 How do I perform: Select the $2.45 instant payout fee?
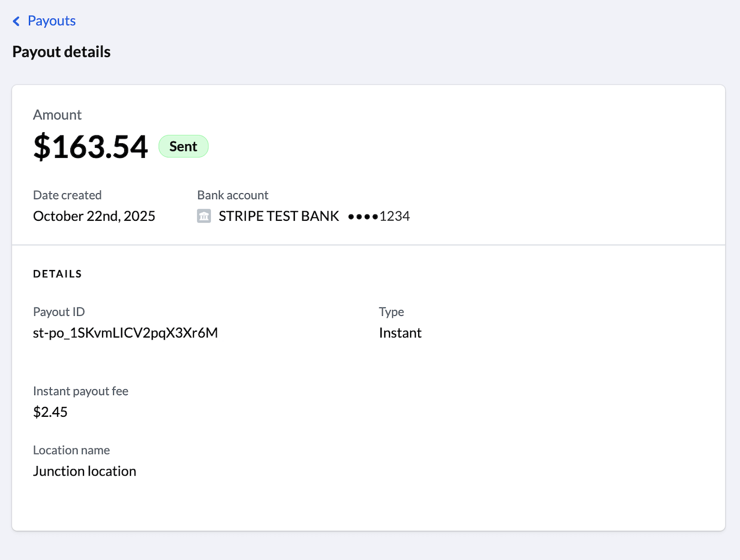click(x=50, y=412)
